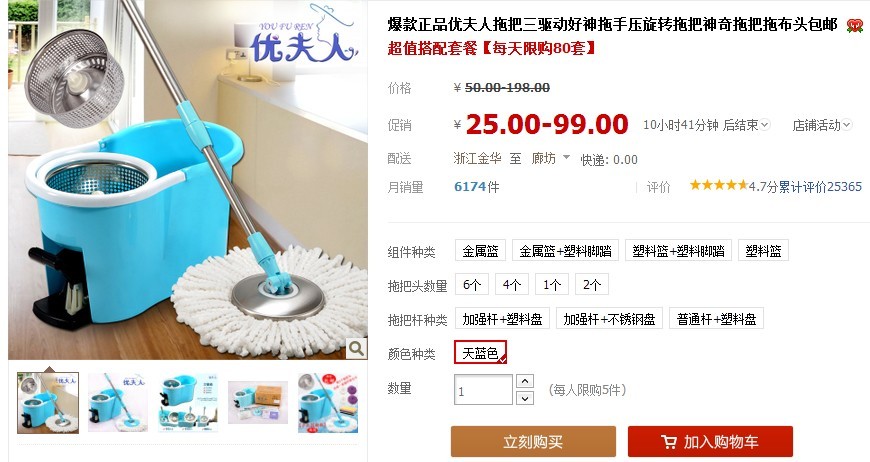Select the first product thumbnail
Viewport: 870px width, 462px height.
(x=48, y=403)
